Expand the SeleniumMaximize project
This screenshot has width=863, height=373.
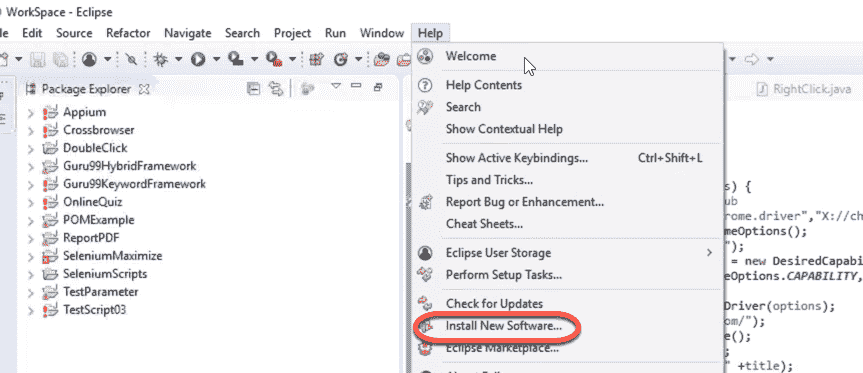point(31,256)
